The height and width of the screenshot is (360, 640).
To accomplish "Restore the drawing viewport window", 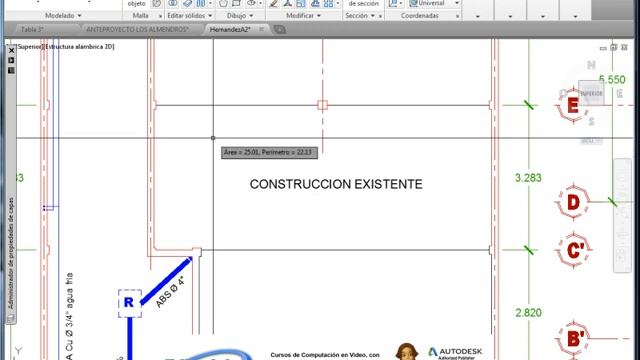I will (x=613, y=48).
